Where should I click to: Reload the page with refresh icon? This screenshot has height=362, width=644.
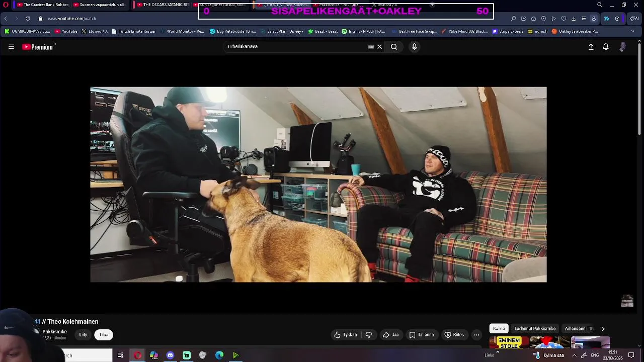coord(28,19)
